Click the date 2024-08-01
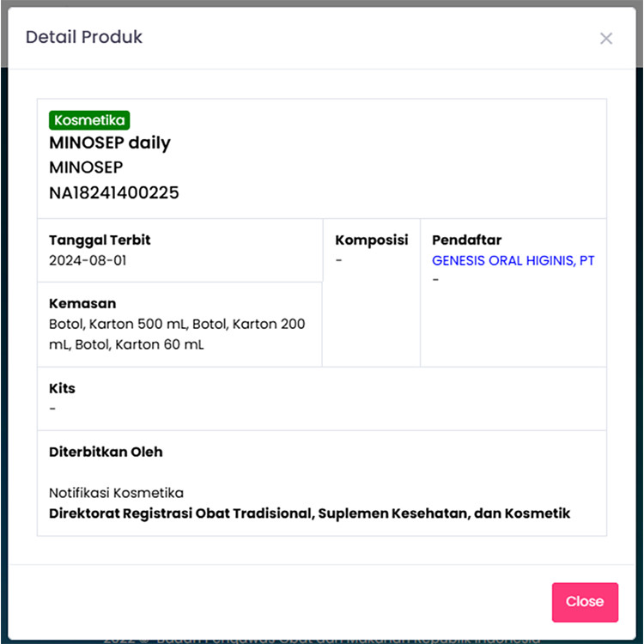Screen dimensions: 644x644 click(88, 260)
